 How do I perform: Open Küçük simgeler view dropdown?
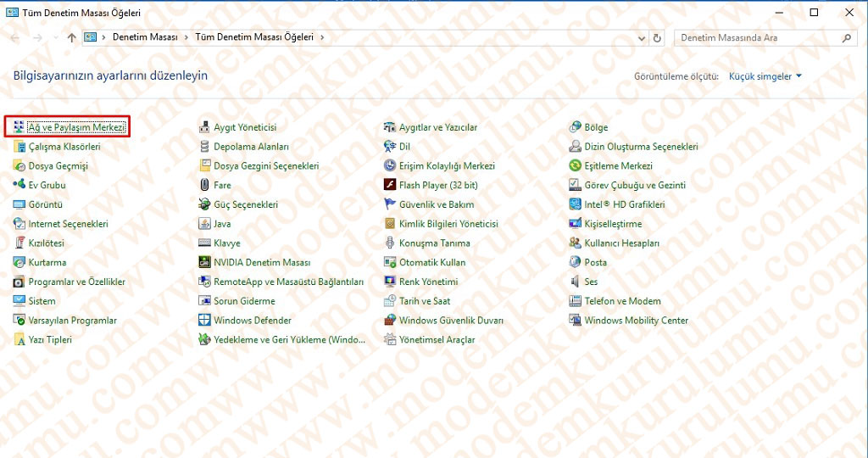pos(765,76)
